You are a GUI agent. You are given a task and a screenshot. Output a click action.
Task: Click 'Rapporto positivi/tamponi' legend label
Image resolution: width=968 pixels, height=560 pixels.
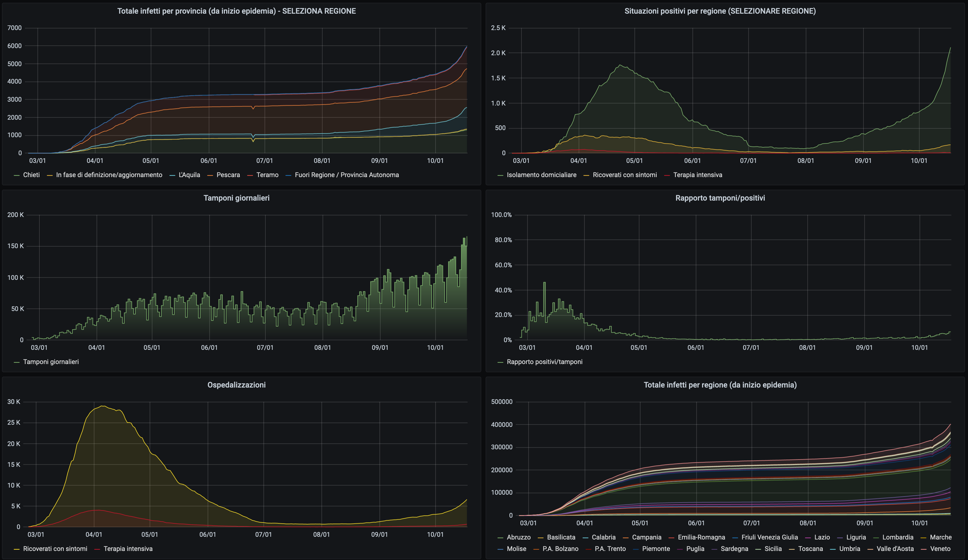coord(544,362)
